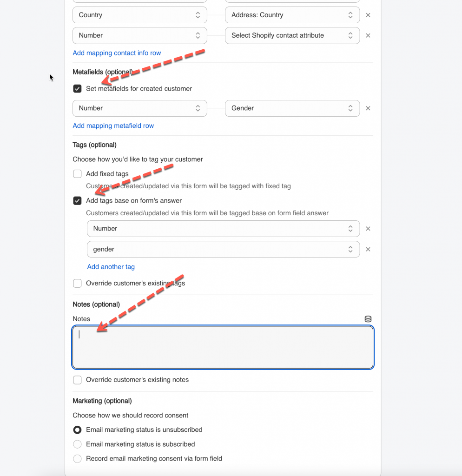Click inside the Notes text area

(223, 347)
